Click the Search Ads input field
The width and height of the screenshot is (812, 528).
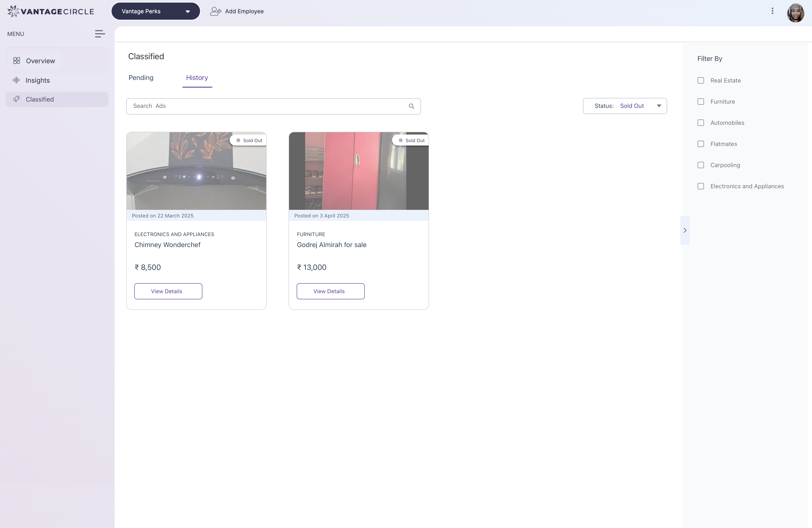coord(266,106)
